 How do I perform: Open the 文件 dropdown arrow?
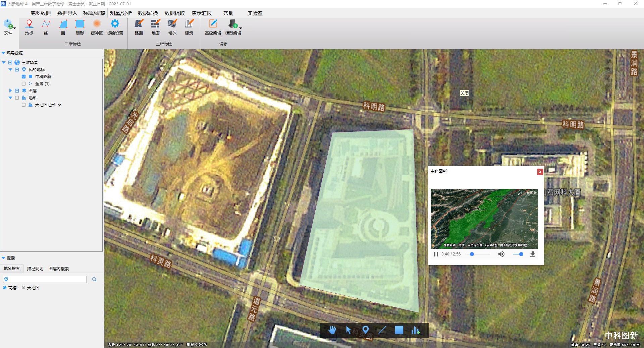pos(15,28)
